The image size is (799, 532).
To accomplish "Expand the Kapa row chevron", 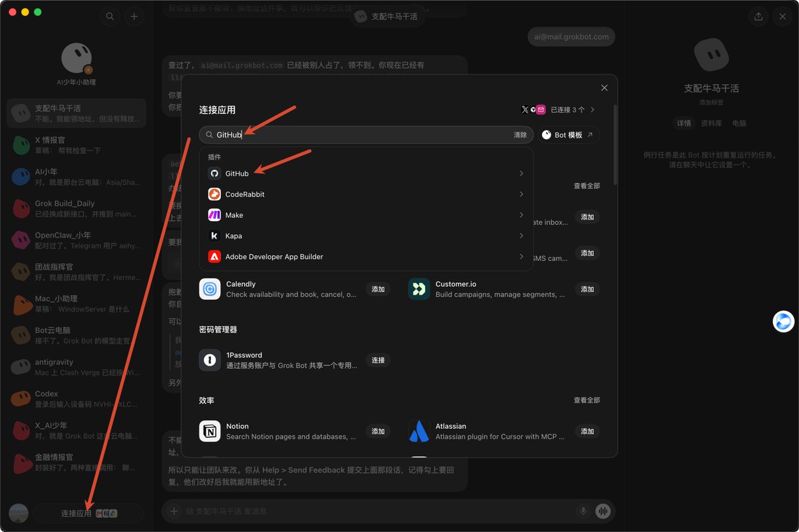I will (521, 236).
